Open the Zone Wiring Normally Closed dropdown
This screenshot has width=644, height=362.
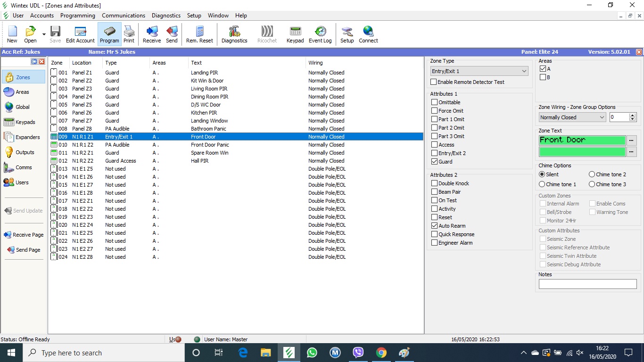tap(602, 117)
